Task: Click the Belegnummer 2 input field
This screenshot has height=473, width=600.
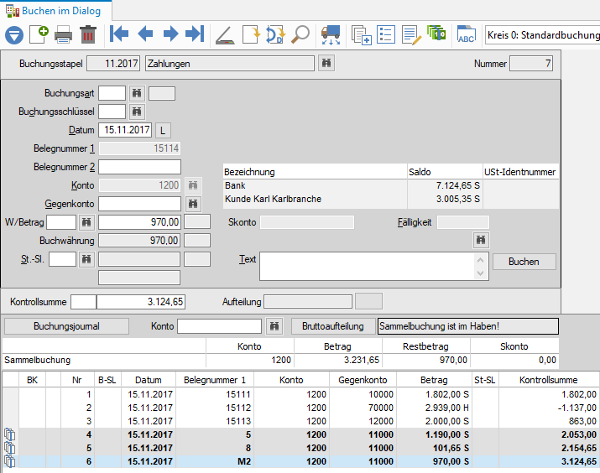Action: point(140,167)
